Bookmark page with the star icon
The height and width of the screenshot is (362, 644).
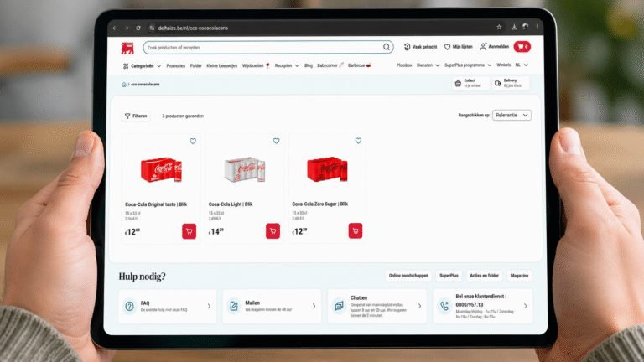coord(499,27)
